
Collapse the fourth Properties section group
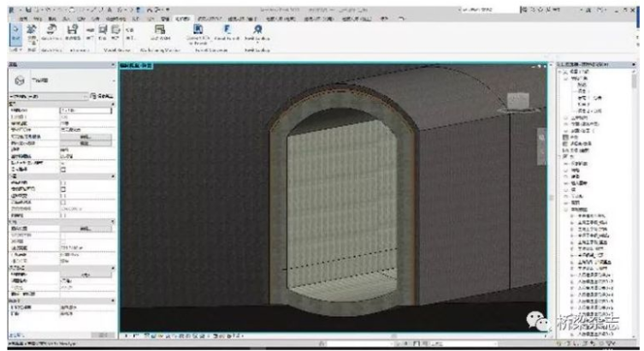[113, 268]
